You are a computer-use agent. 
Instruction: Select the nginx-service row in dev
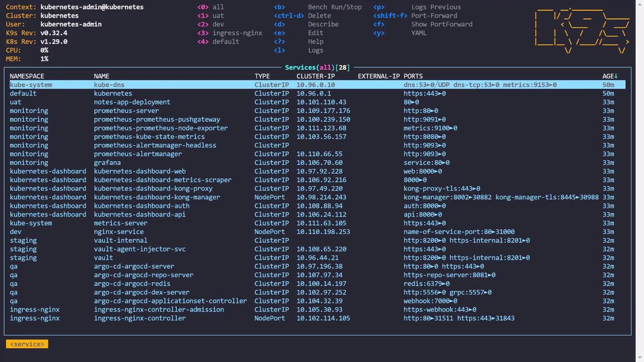pos(118,232)
